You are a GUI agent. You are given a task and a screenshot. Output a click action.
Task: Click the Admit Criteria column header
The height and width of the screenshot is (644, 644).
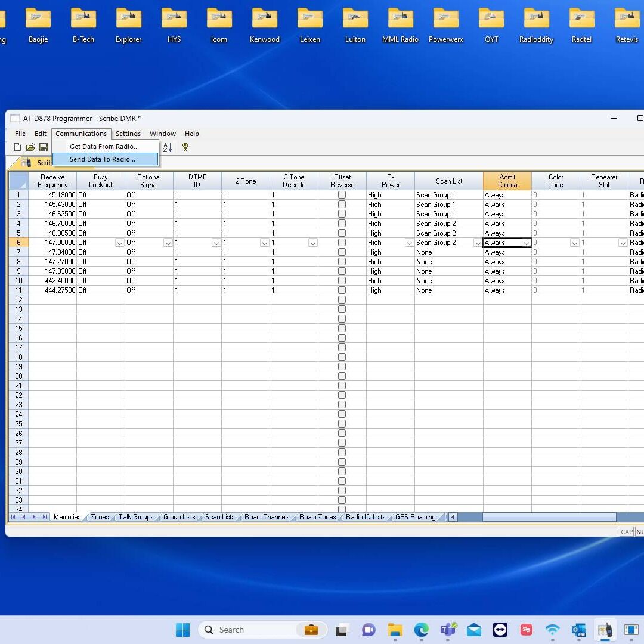(507, 181)
